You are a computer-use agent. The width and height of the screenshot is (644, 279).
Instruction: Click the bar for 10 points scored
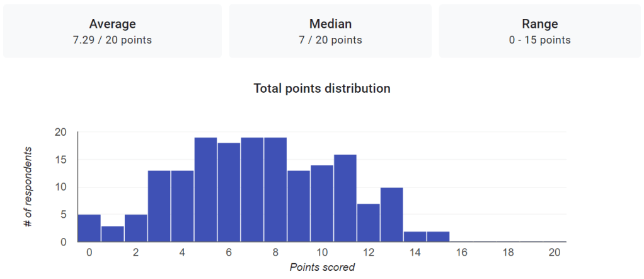pos(321,204)
